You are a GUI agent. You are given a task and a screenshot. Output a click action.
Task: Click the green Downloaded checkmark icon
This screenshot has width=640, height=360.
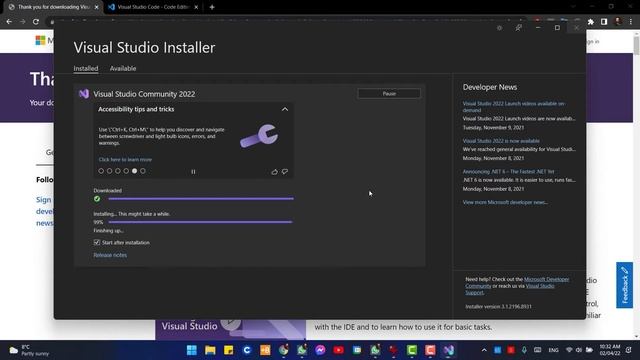click(97, 199)
